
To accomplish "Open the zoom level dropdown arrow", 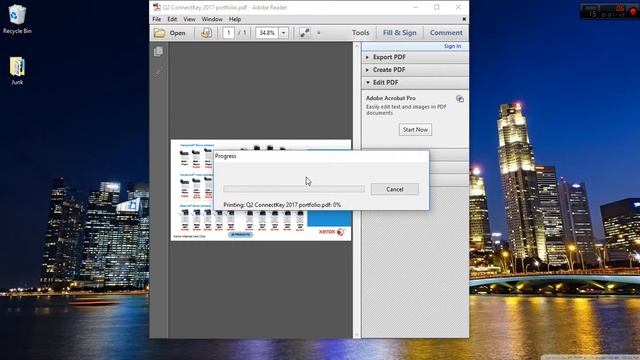I will point(283,33).
